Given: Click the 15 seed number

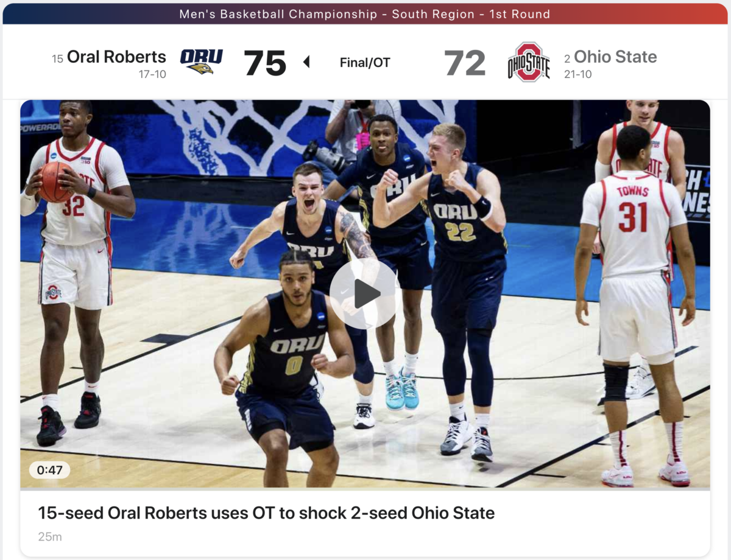Looking at the screenshot, I should [57, 59].
